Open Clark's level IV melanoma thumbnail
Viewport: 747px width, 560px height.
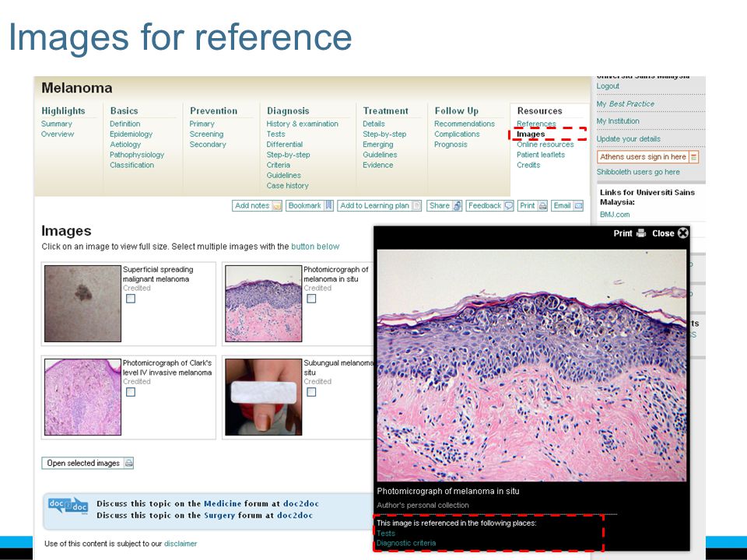click(x=83, y=397)
